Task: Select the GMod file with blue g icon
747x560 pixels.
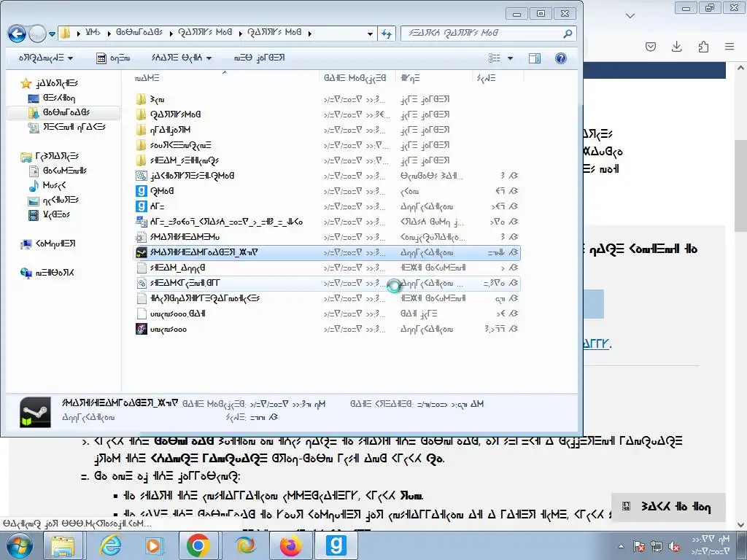Action: click(x=142, y=191)
